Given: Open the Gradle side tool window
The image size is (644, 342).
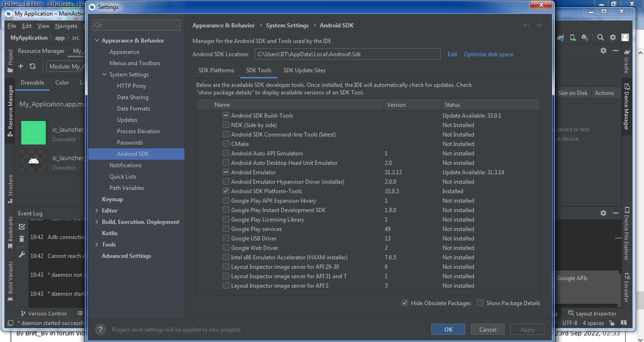Looking at the screenshot, I should 627,61.
